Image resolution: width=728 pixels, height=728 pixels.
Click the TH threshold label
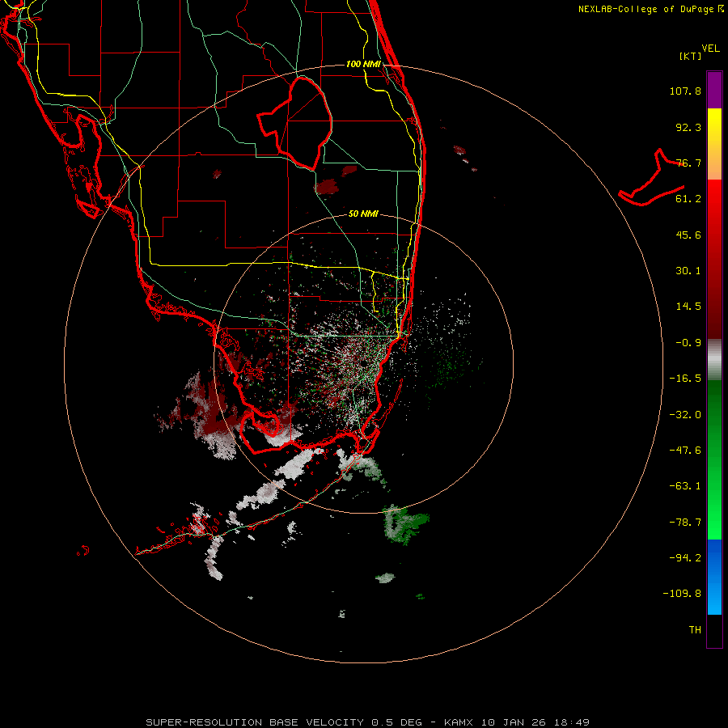[x=695, y=629]
